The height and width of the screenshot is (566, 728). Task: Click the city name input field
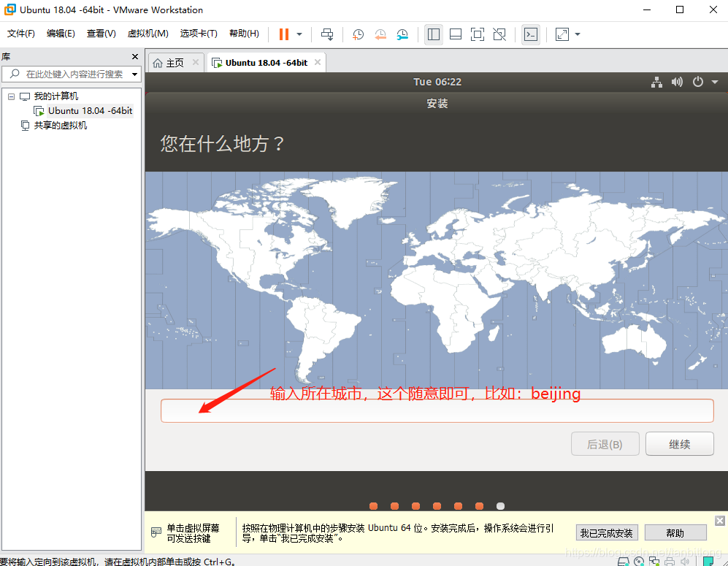(437, 410)
